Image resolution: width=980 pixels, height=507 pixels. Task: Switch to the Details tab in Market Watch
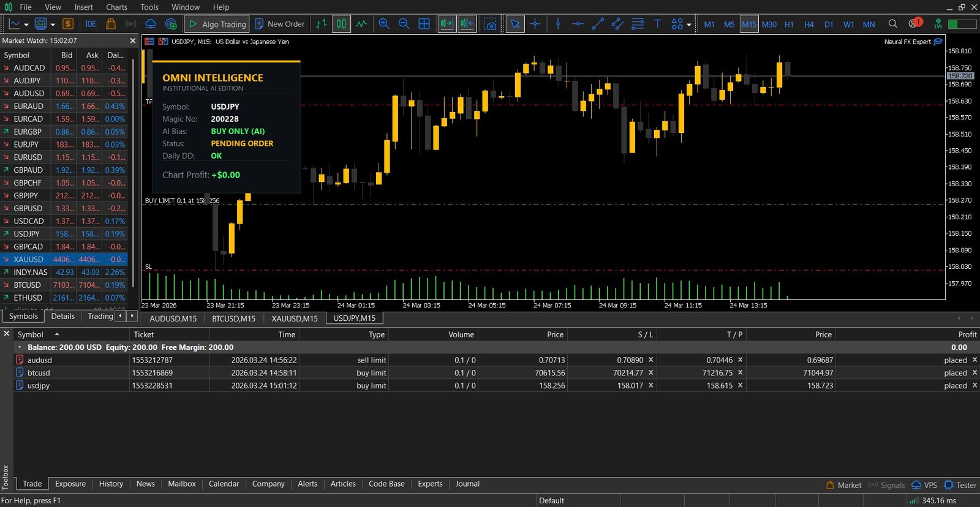pos(62,316)
